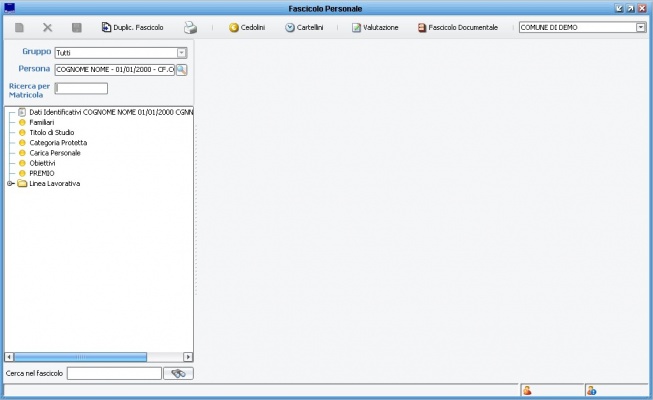
Task: Open Cartellini from the toolbar
Action: point(304,28)
